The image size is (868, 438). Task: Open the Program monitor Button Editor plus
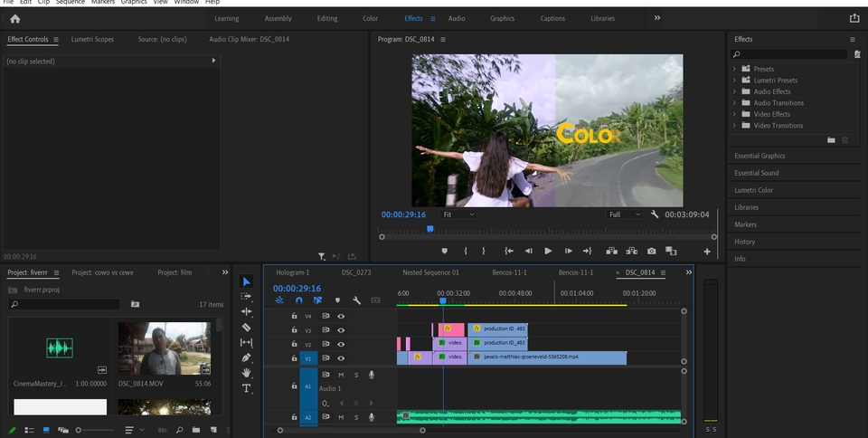coord(707,252)
